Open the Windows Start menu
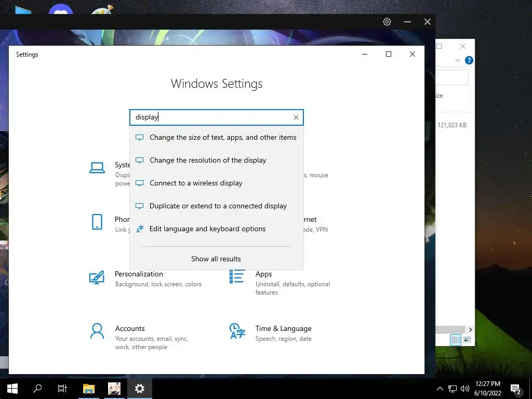This screenshot has height=399, width=532. pyautogui.click(x=12, y=389)
